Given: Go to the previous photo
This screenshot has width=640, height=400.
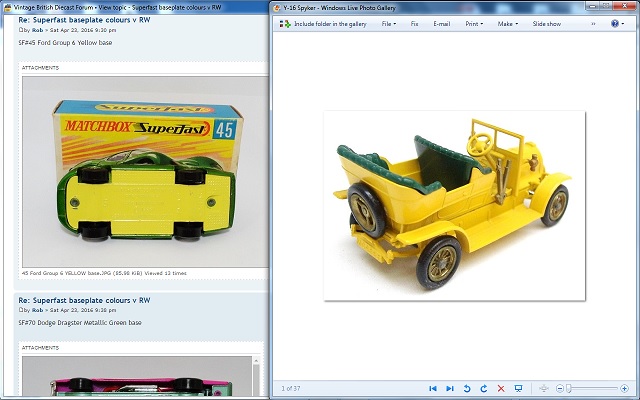Looking at the screenshot, I should (432, 388).
